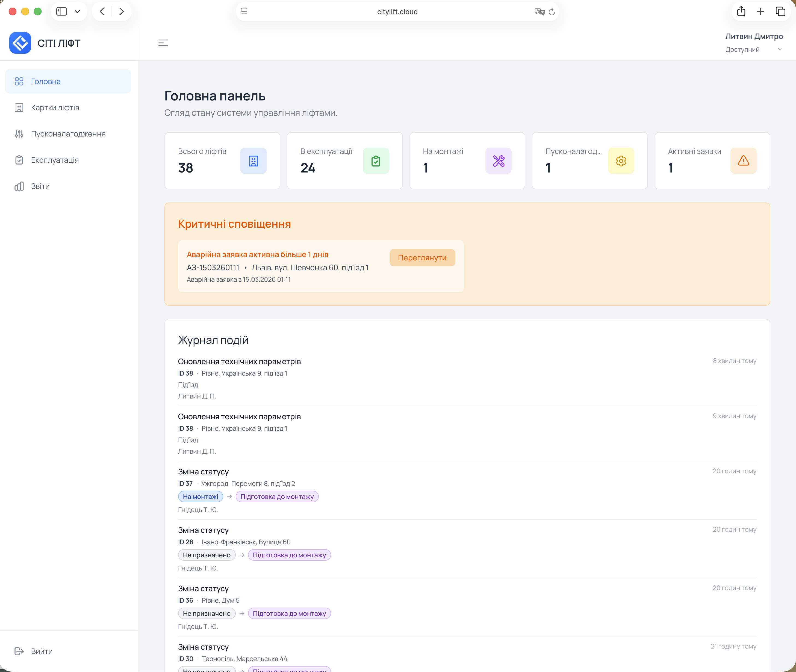Select the Звіти sidebar item
The height and width of the screenshot is (672, 796).
40,186
